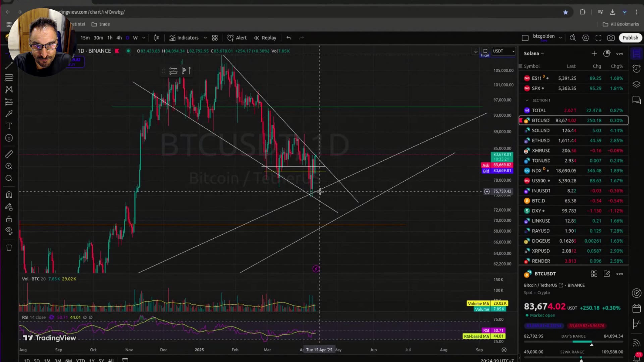Viewport: 644px width, 362px height.
Task: Toggle Magnet mode
Action: (x=9, y=194)
